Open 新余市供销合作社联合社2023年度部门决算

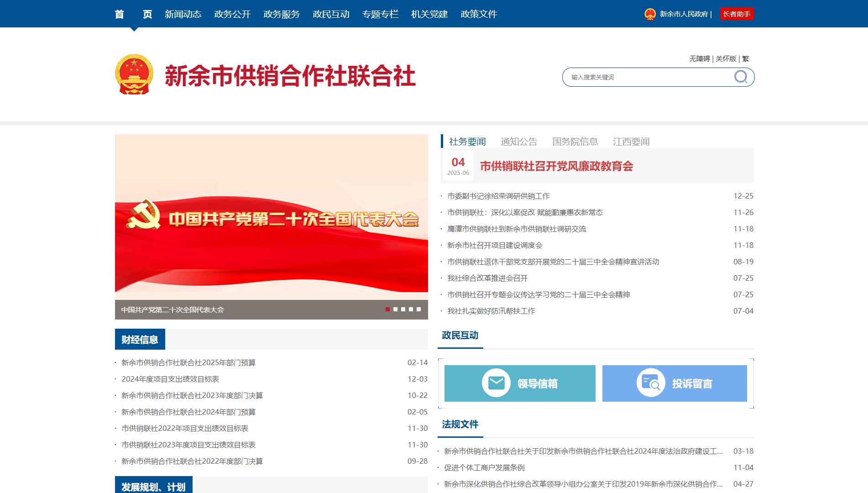(192, 395)
